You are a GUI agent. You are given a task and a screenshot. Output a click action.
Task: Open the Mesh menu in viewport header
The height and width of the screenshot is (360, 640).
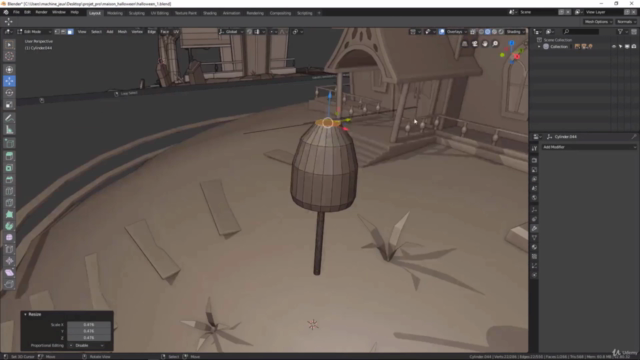coord(122,31)
